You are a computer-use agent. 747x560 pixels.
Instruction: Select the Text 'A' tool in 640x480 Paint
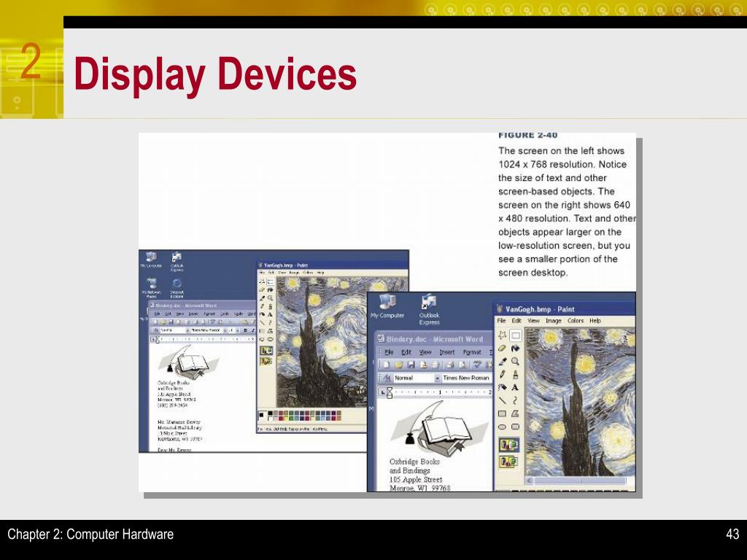pos(515,387)
